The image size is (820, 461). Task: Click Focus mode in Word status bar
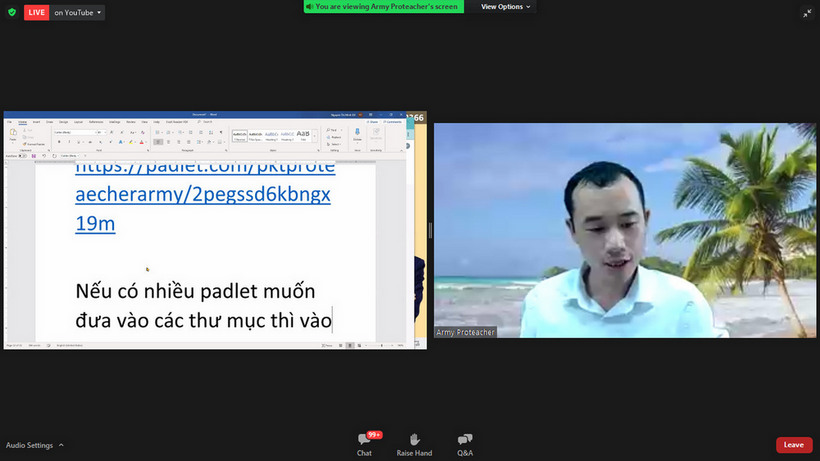[327, 345]
